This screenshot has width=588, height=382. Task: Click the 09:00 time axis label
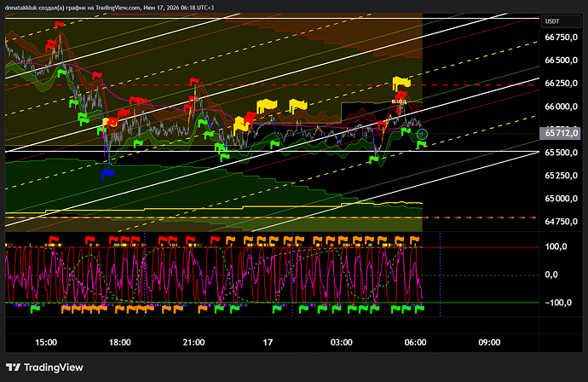[x=489, y=343]
